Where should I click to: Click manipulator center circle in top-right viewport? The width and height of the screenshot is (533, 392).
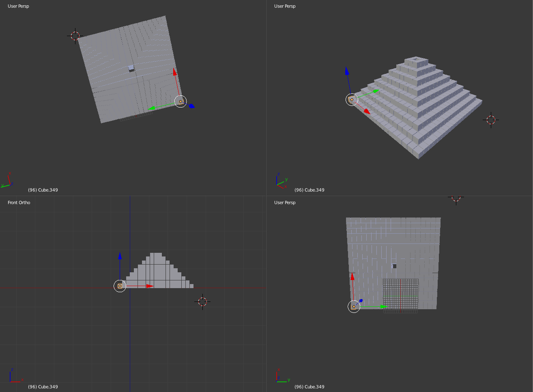[x=352, y=99]
